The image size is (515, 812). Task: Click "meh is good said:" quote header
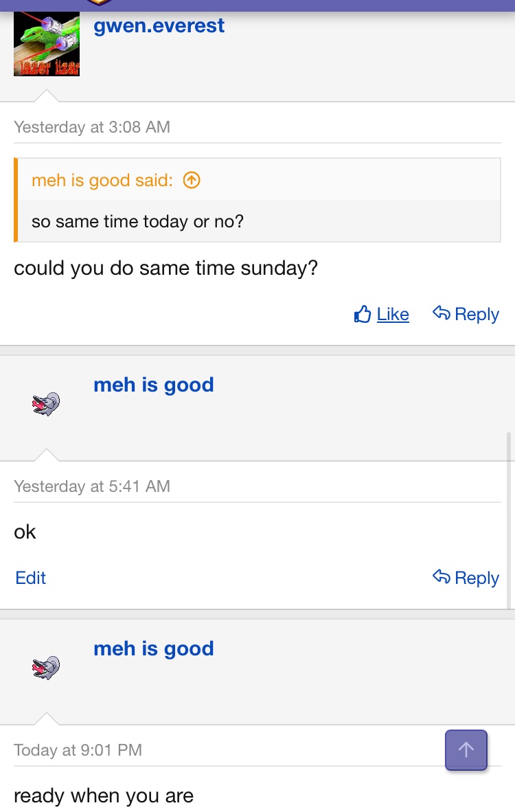point(102,181)
